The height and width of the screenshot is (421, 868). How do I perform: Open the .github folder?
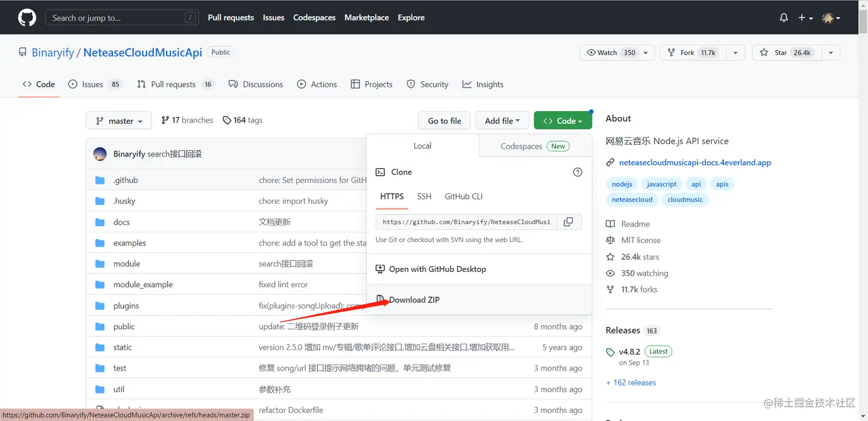[x=126, y=180]
